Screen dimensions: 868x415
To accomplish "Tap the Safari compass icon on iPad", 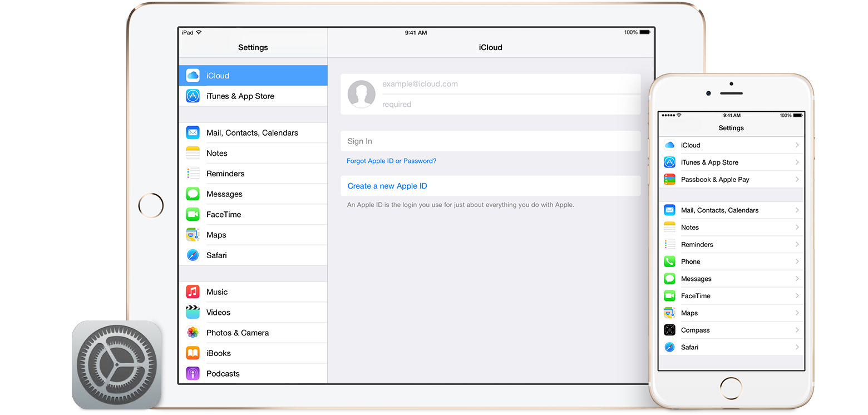I will pos(193,255).
